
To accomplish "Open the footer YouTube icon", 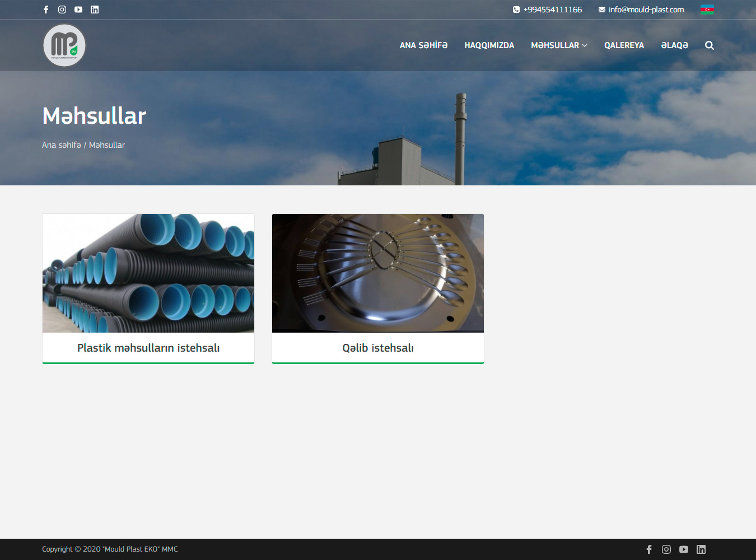I will (x=684, y=549).
